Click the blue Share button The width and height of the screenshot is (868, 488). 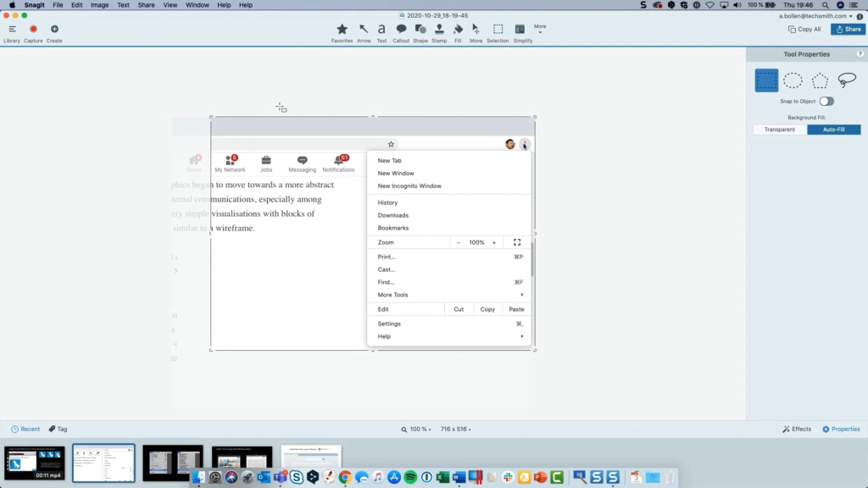click(848, 30)
